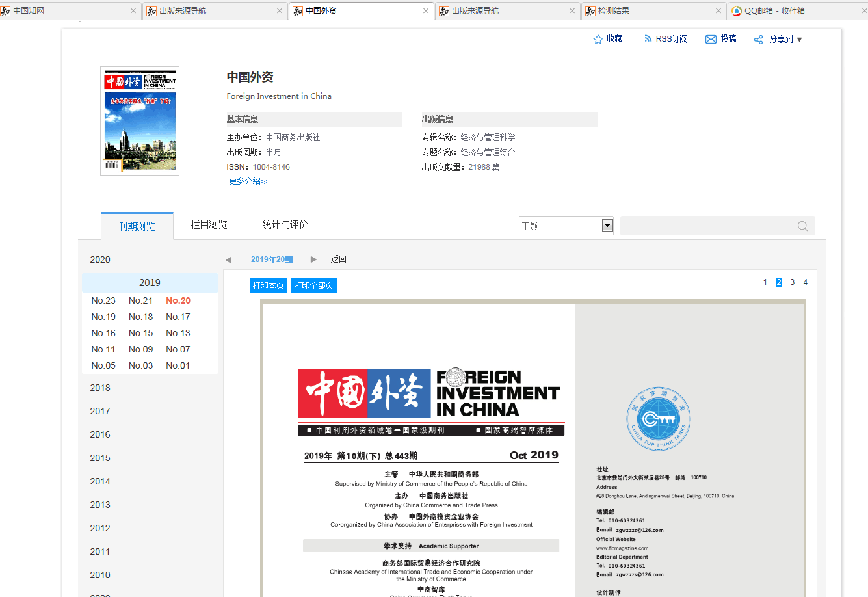
Task: Close the 中国知网 browser tab
Action: (133, 11)
